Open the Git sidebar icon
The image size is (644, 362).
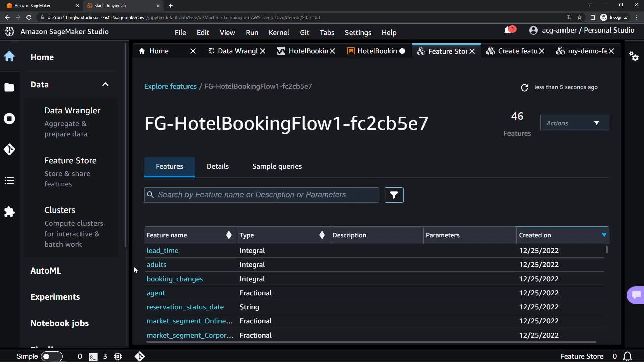pyautogui.click(x=9, y=149)
